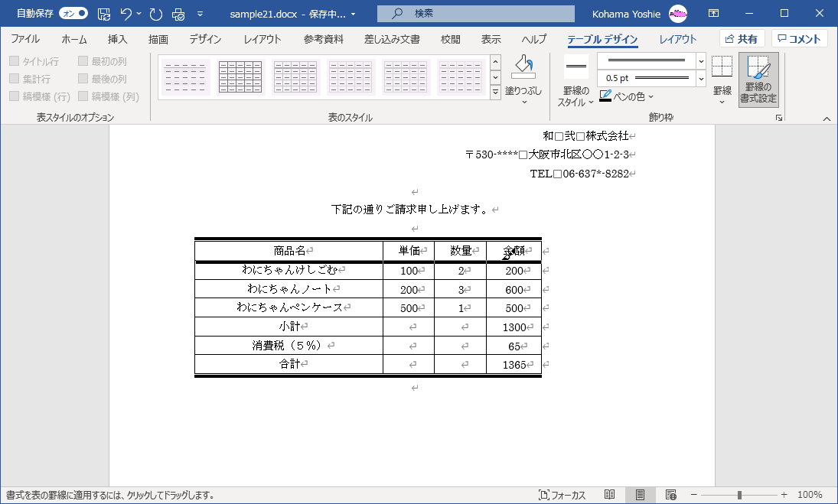Click the フォーカス mode button

[x=562, y=495]
